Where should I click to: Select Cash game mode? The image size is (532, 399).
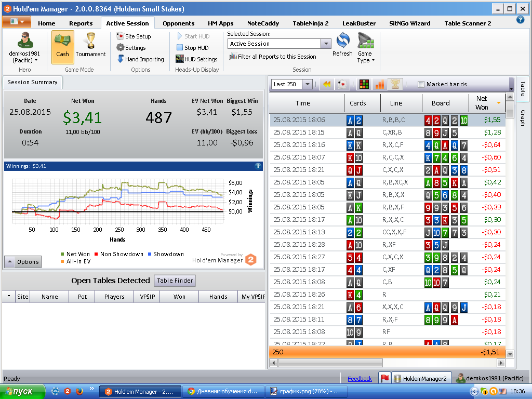63,47
